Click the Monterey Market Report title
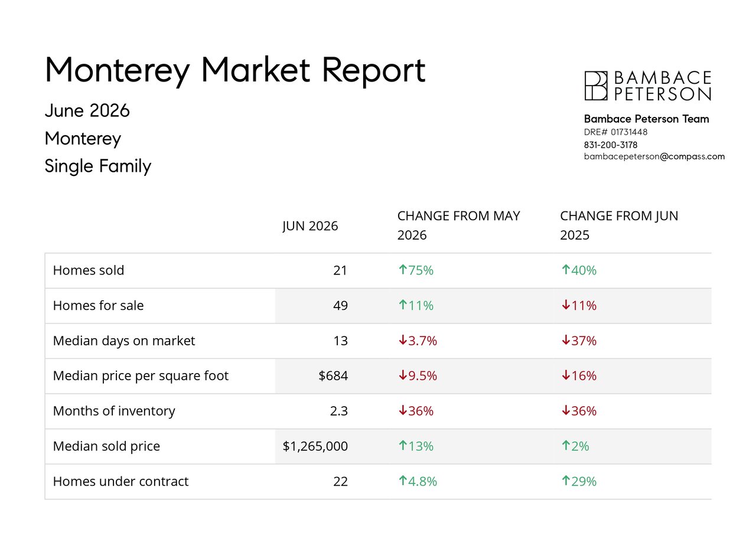Screen dimensions: 756x533 coord(235,70)
